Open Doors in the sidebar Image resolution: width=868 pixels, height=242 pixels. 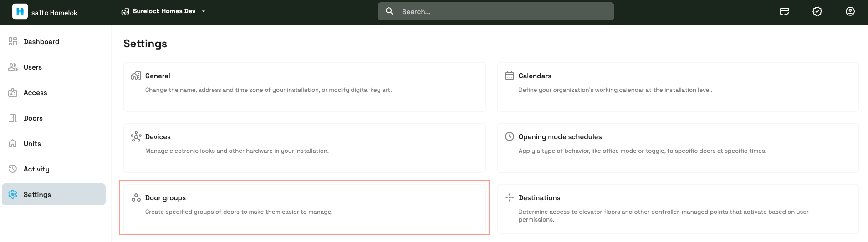point(54,118)
